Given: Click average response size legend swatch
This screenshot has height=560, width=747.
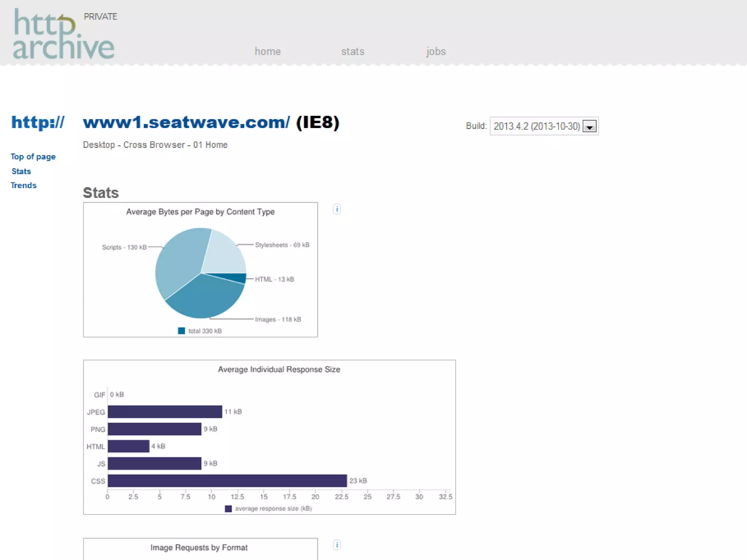Looking at the screenshot, I should (228, 509).
